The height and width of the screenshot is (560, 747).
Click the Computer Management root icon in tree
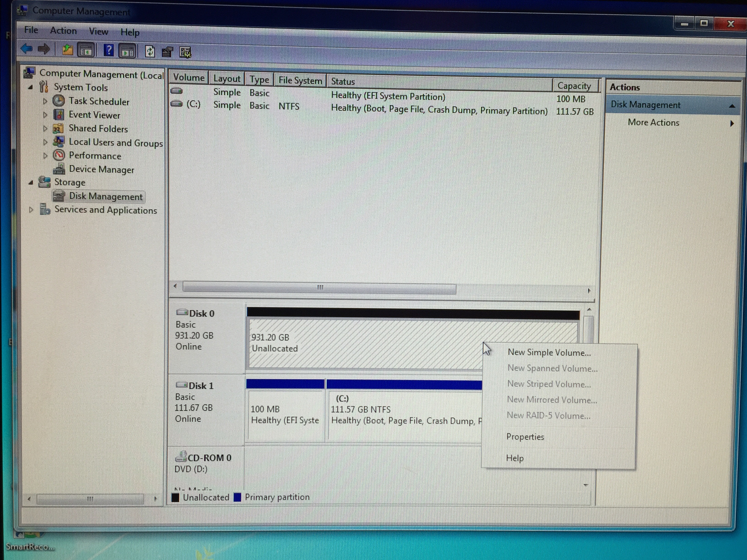(30, 73)
